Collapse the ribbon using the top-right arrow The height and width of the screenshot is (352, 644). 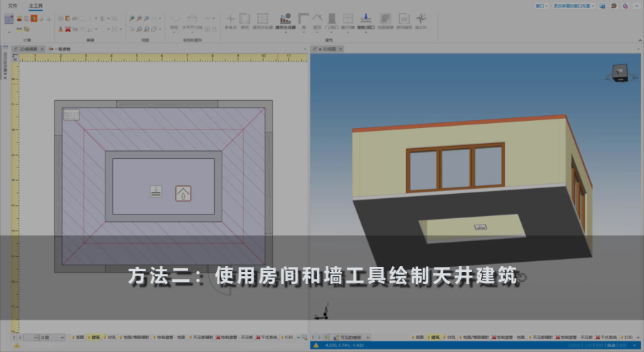[x=637, y=5]
